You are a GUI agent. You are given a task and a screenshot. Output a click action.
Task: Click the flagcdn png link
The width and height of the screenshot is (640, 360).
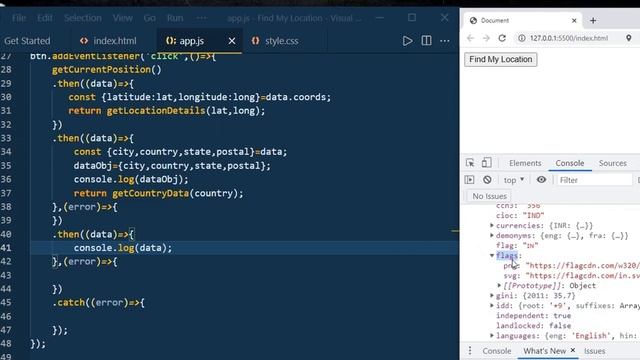click(x=582, y=266)
